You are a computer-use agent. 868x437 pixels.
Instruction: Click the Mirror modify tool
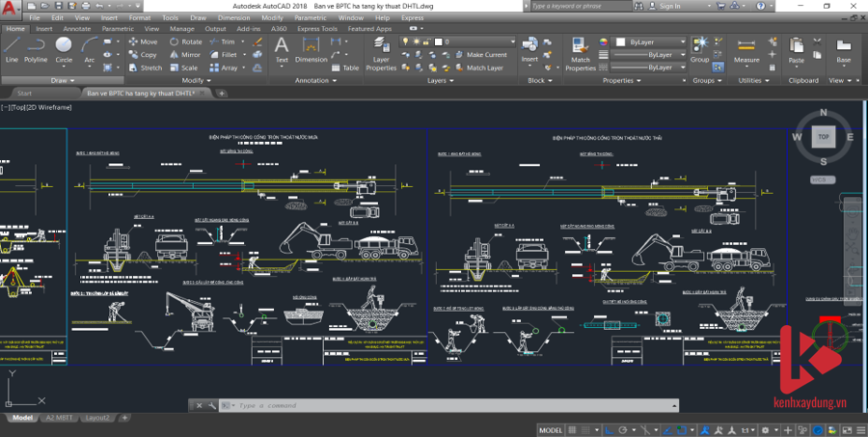click(x=185, y=55)
